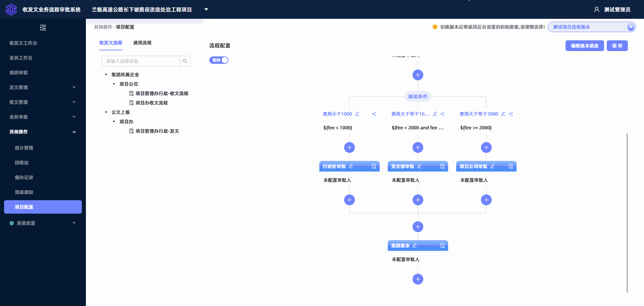
Task: Toggle the 竖向 layout switch
Action: pos(219,60)
